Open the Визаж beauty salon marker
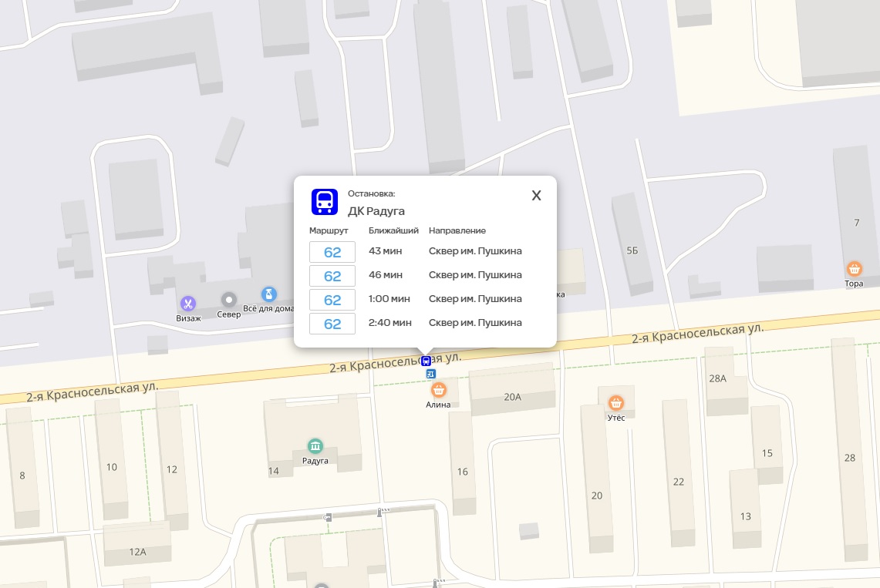Viewport: 880px width, 588px height. point(188,304)
